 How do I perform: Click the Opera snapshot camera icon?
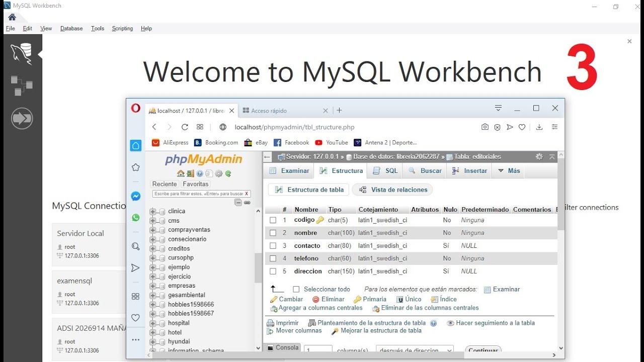(x=485, y=127)
